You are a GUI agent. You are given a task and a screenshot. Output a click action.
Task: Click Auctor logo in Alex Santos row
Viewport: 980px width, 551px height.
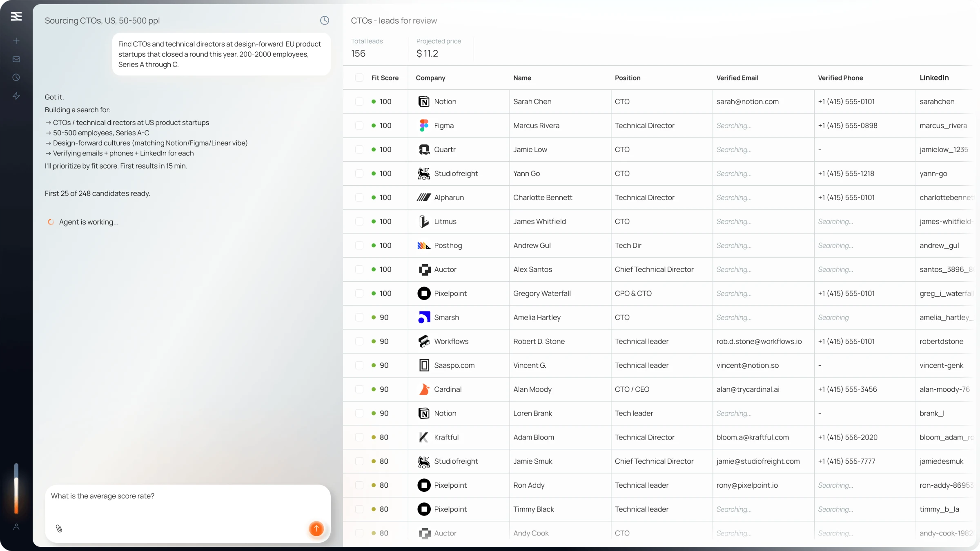pyautogui.click(x=424, y=270)
